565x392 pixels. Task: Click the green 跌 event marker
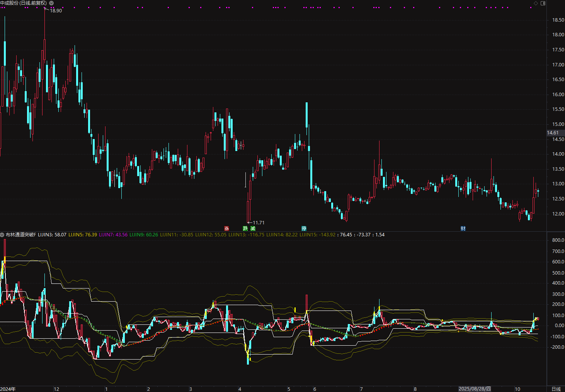pyautogui.click(x=245, y=229)
